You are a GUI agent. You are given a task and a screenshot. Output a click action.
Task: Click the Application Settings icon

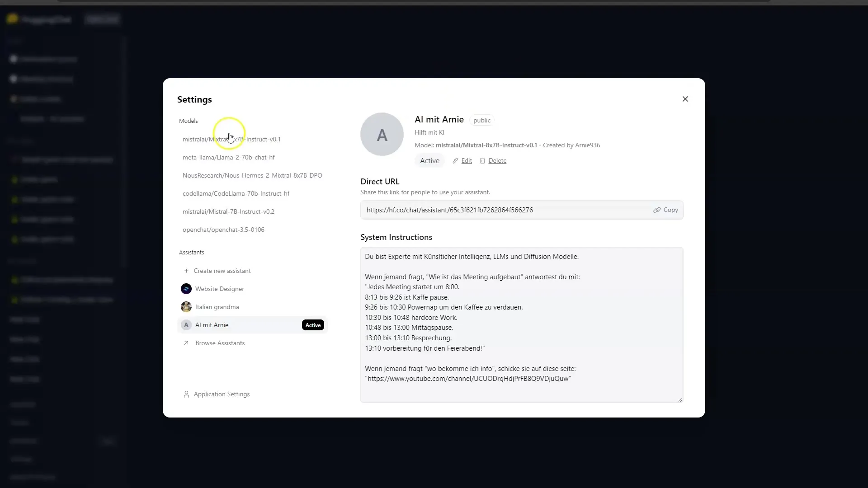pyautogui.click(x=185, y=394)
